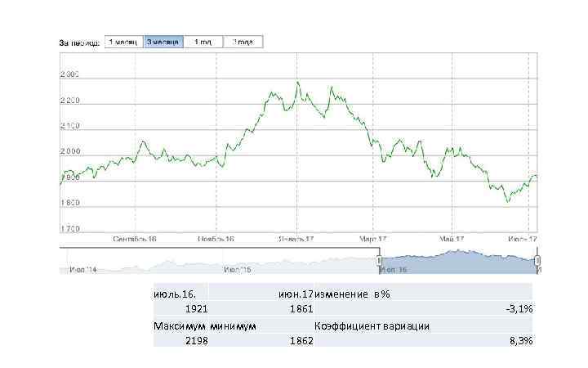Click the 'Июл 15' point in overview navigator

coord(238,270)
